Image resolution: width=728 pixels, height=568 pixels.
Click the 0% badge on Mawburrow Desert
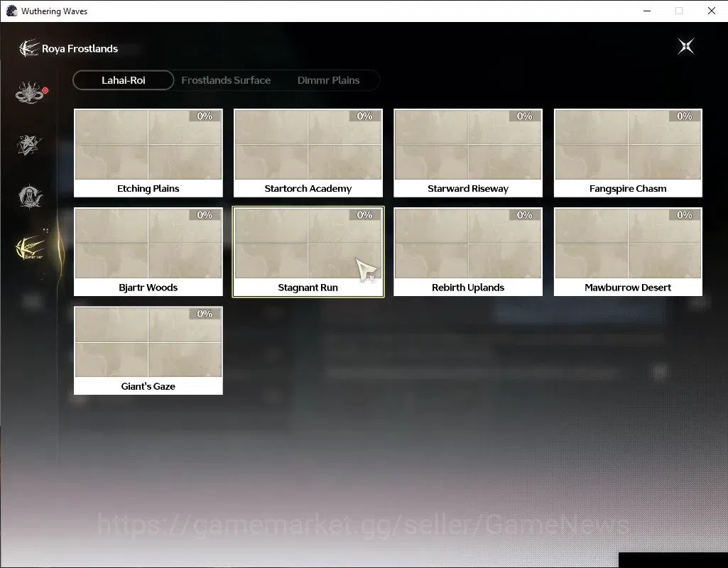(685, 215)
